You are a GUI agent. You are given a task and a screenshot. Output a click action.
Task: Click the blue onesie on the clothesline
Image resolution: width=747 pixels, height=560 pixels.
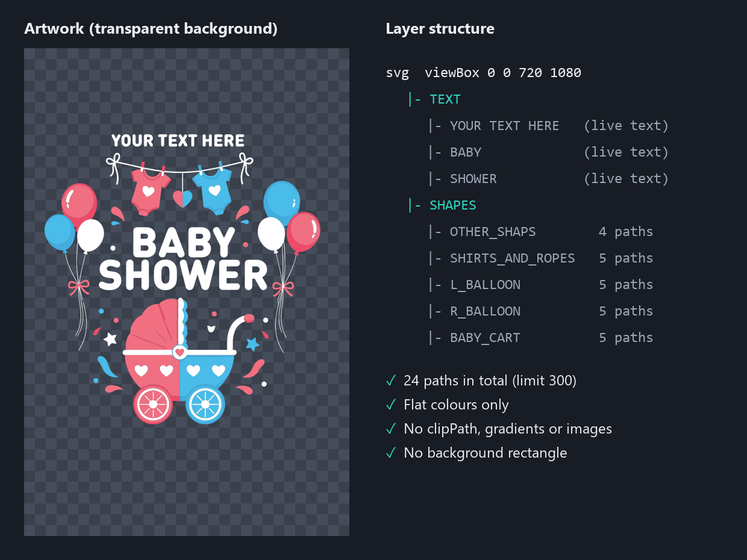point(212,191)
